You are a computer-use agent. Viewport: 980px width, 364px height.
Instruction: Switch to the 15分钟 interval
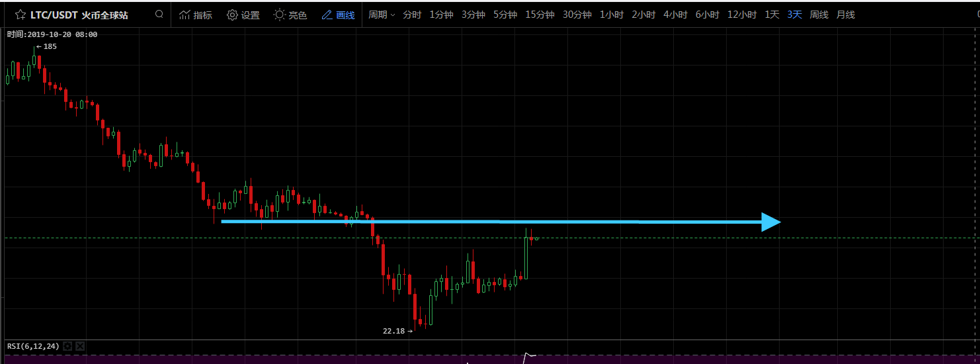click(540, 15)
